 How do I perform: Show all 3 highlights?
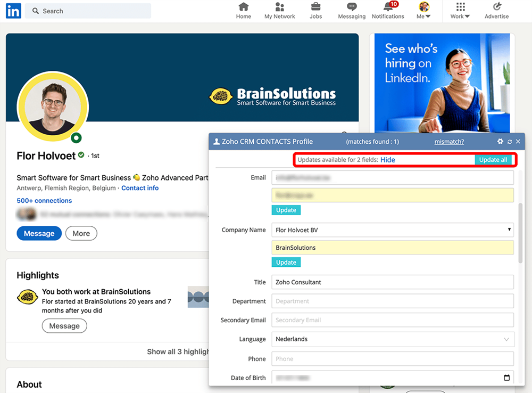(178, 351)
